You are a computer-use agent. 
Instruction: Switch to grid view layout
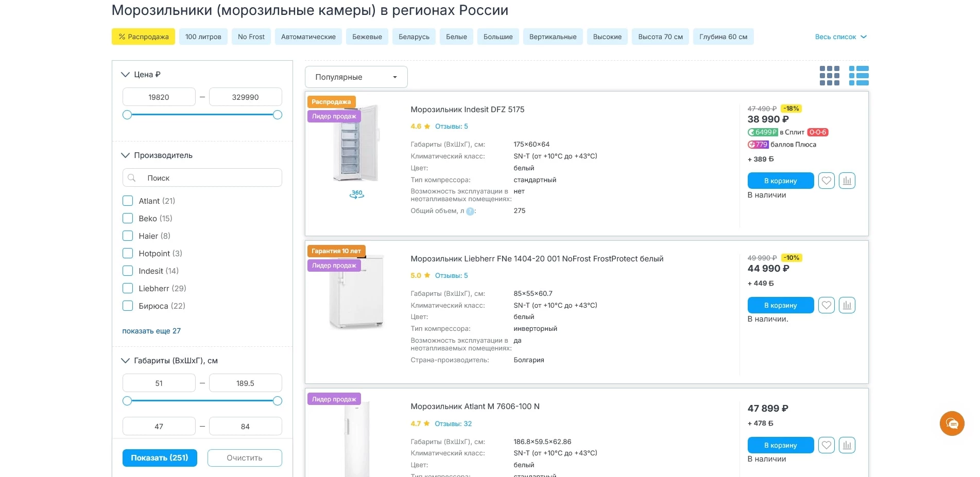(x=830, y=75)
